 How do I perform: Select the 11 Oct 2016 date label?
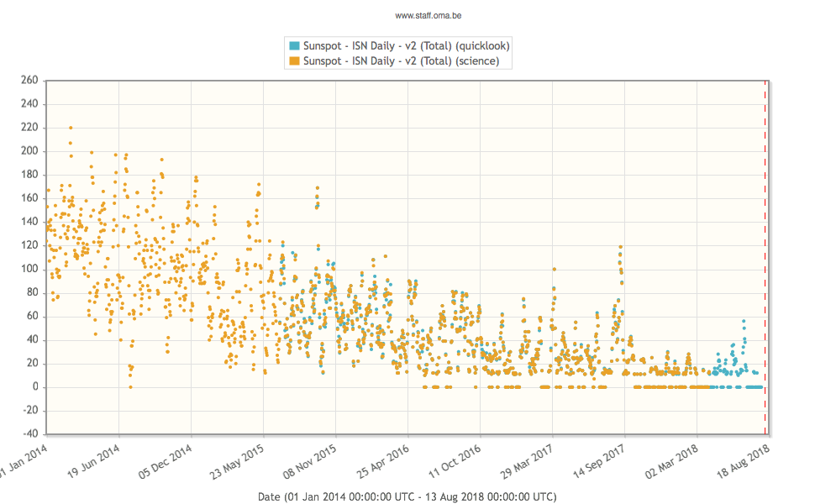455,461
